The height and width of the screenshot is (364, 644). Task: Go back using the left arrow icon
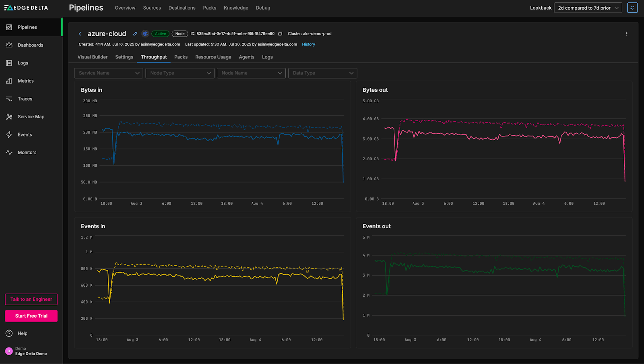80,34
